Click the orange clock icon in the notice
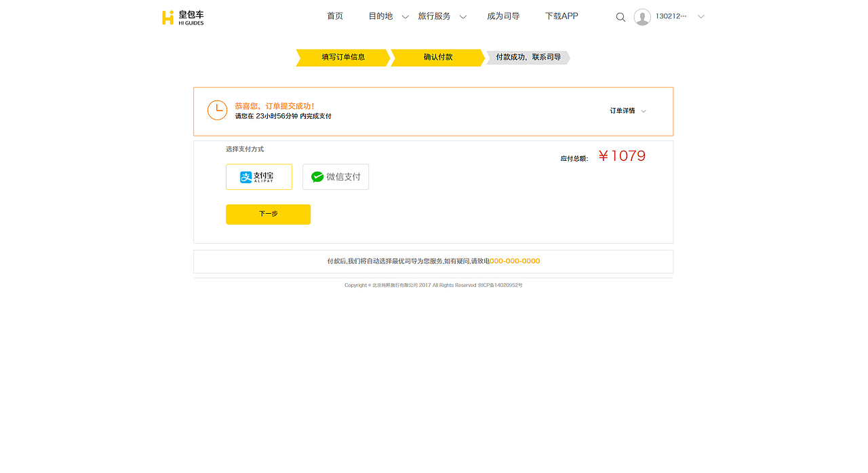 point(217,109)
